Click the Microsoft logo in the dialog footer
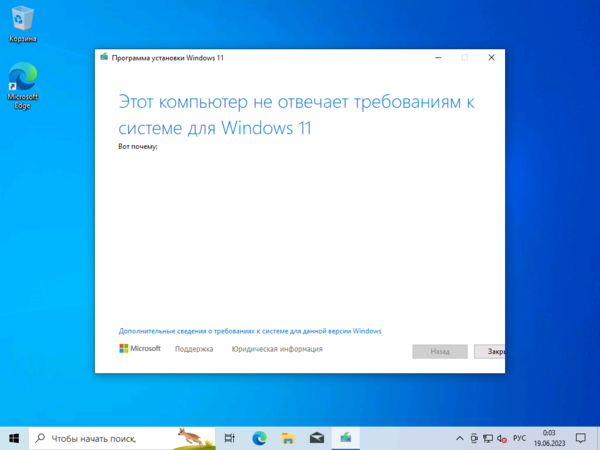Image resolution: width=600 pixels, height=450 pixels. click(x=140, y=348)
